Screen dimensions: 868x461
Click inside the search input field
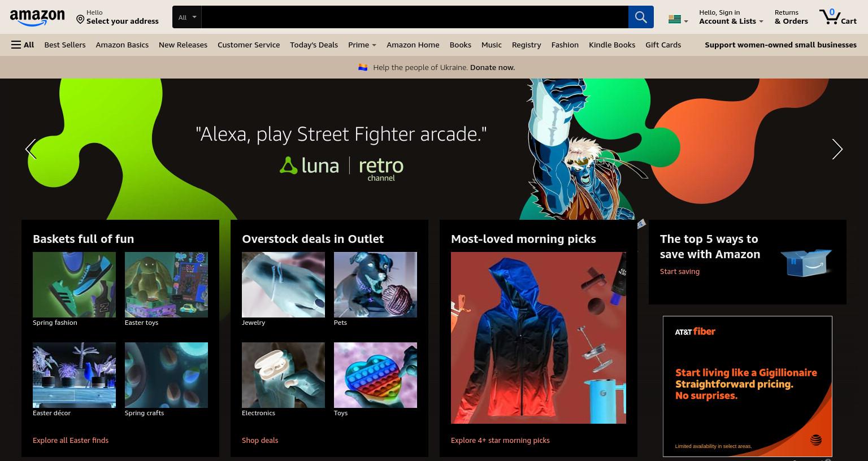point(415,17)
